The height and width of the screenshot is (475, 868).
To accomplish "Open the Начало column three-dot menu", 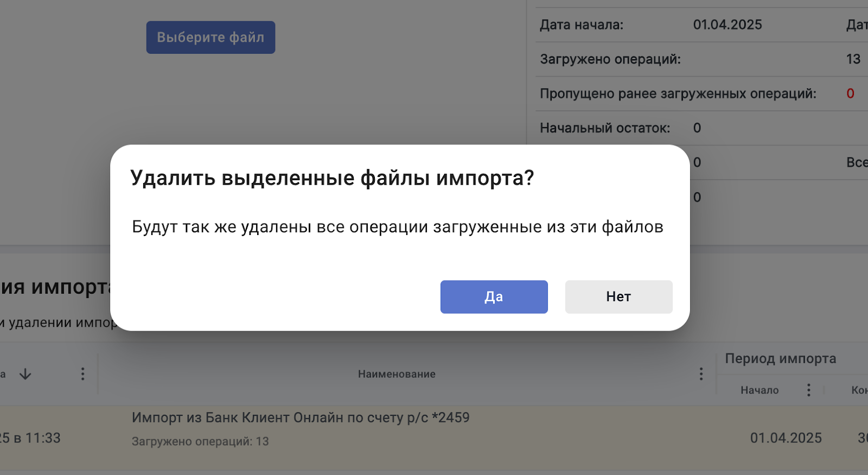I will tap(808, 390).
